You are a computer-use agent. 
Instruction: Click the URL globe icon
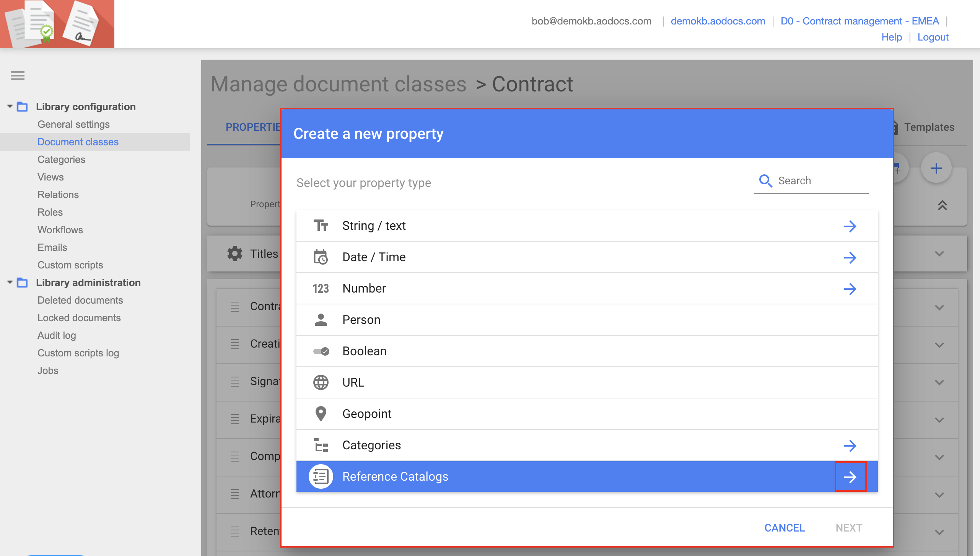pos(321,382)
